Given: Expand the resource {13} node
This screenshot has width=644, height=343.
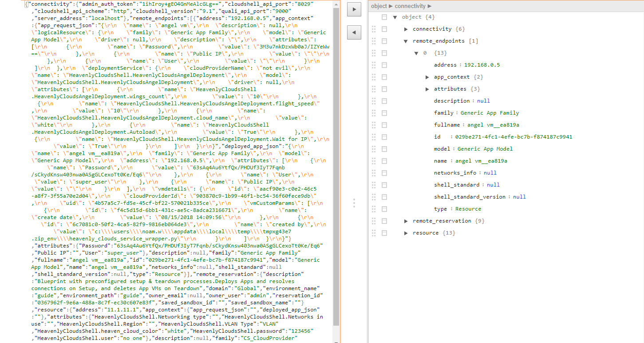Looking at the screenshot, I should point(406,233).
